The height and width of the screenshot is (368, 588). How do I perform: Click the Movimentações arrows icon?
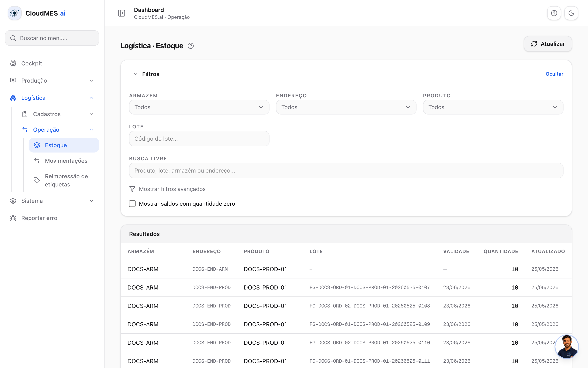pyautogui.click(x=37, y=161)
